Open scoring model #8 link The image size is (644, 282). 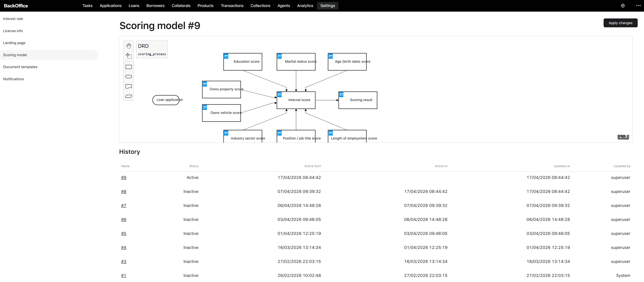click(x=124, y=191)
